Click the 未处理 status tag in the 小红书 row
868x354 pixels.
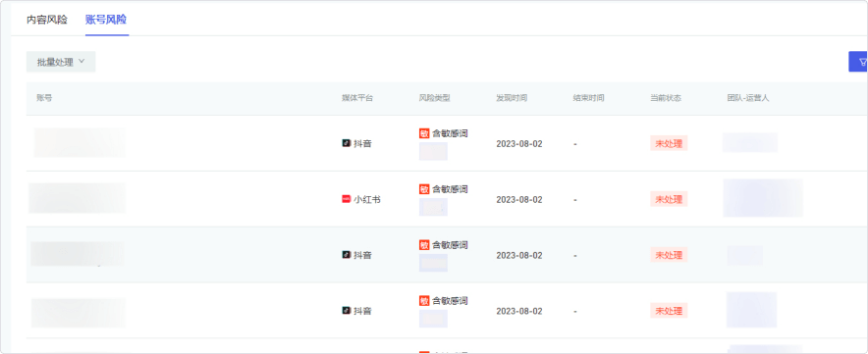coord(669,199)
